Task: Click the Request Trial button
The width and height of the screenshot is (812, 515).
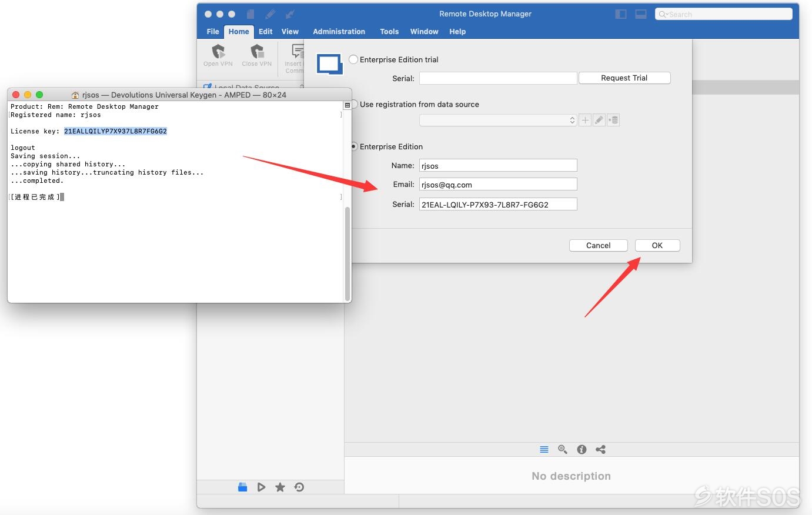Action: [624, 78]
